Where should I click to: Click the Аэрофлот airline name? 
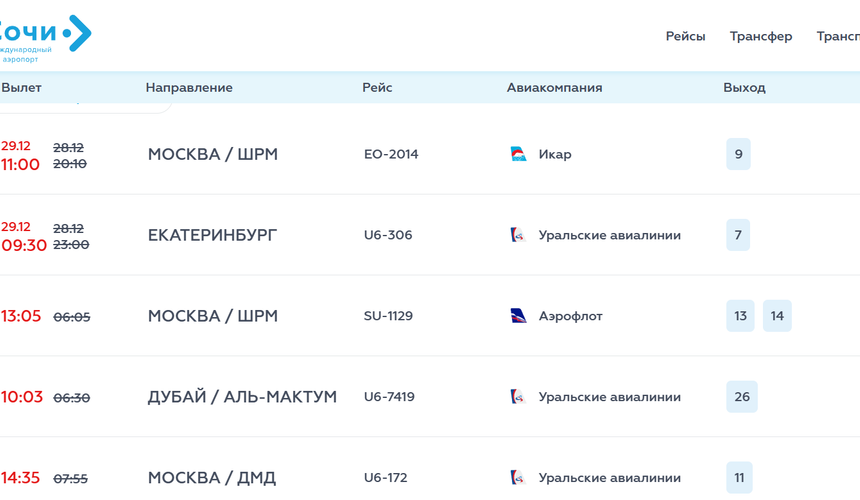(x=570, y=316)
